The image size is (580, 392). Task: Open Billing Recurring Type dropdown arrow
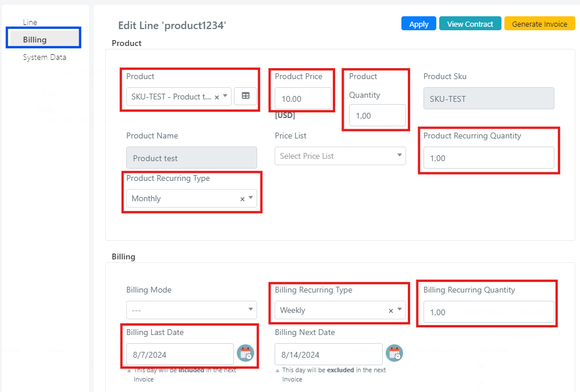(x=400, y=309)
